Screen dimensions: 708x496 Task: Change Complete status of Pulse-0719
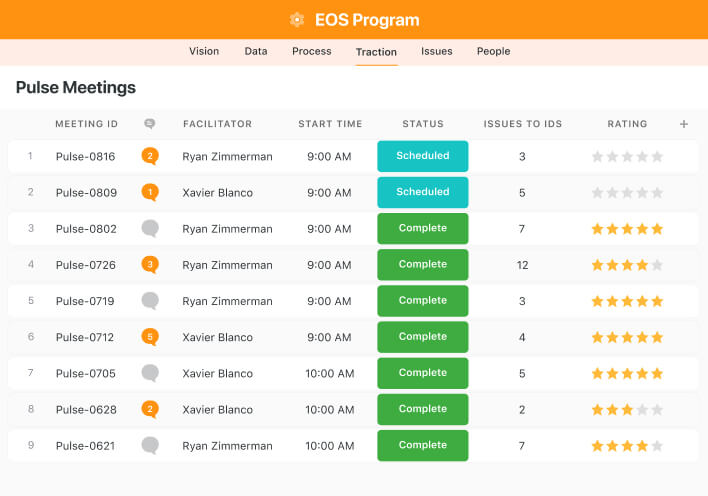(423, 301)
